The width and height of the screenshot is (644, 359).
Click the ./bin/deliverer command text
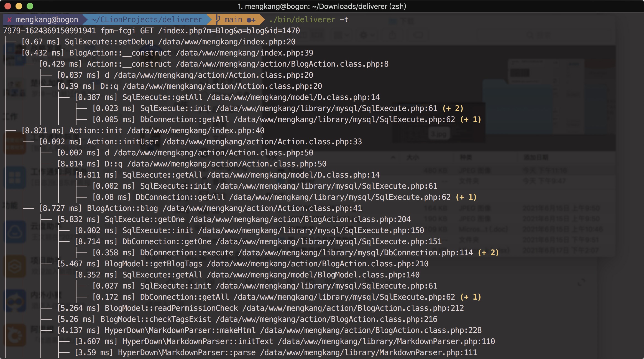(302, 20)
